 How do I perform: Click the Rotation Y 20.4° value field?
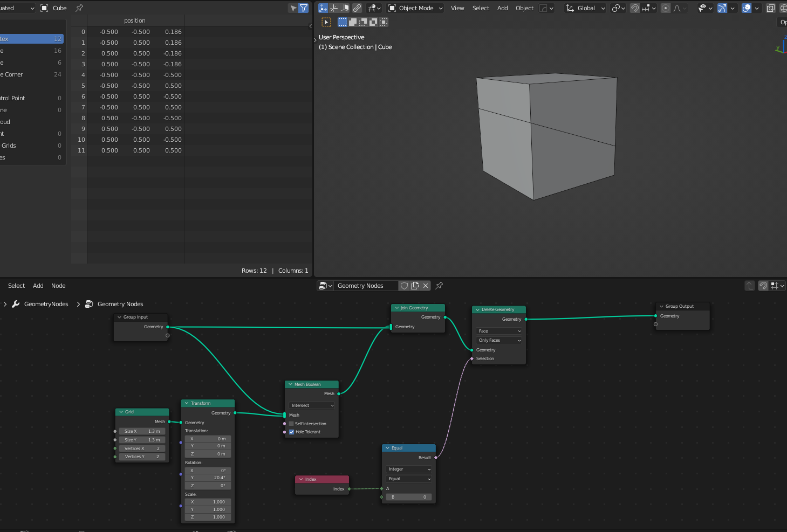click(x=208, y=478)
